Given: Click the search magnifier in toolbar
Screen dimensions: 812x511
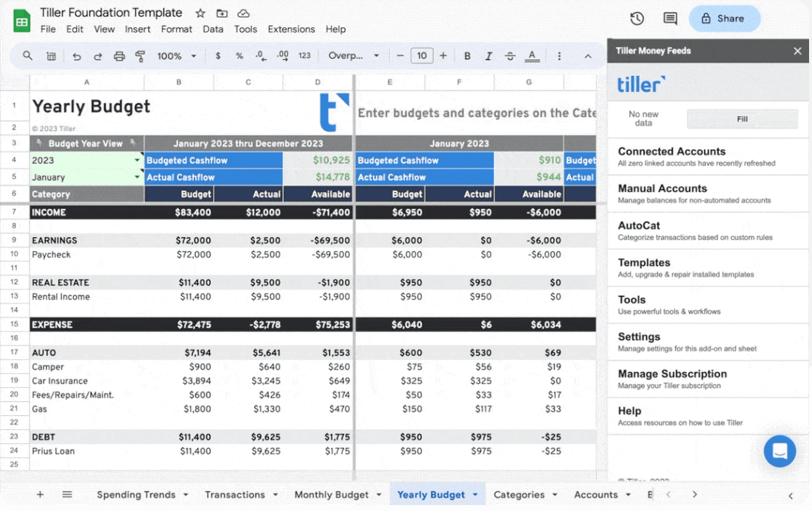Looking at the screenshot, I should pyautogui.click(x=28, y=56).
